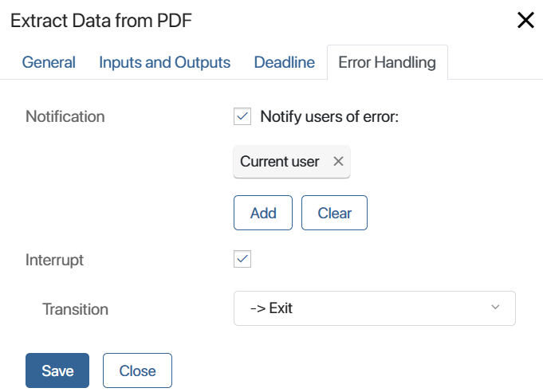Save the error handling settings
The width and height of the screenshot is (543, 392).
(57, 370)
